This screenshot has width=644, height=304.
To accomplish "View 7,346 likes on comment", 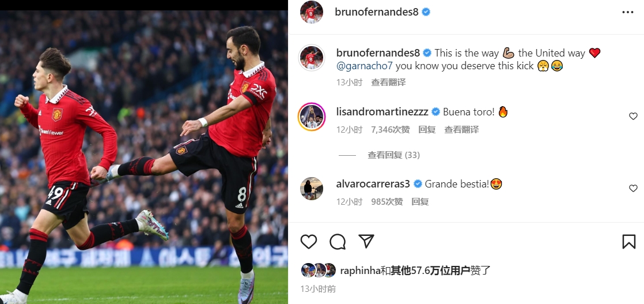I will click(x=390, y=130).
